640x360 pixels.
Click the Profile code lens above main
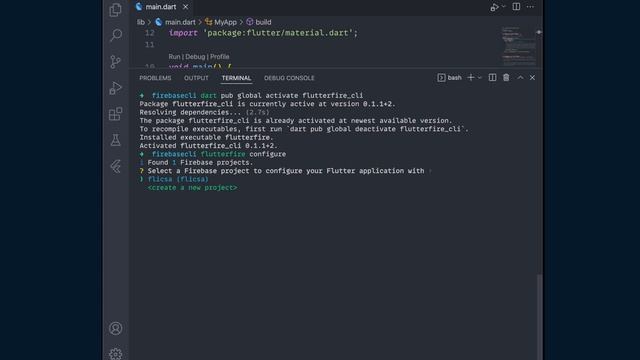[x=220, y=57]
